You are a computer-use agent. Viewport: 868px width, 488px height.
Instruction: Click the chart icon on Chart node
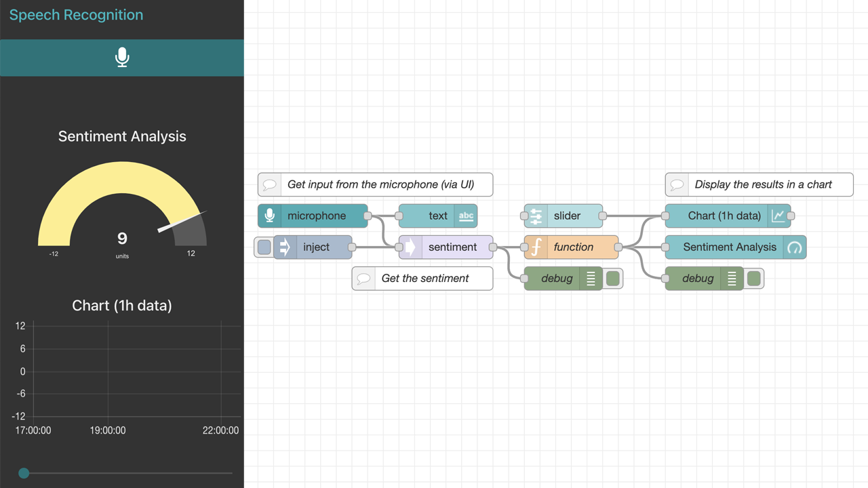[x=778, y=216]
